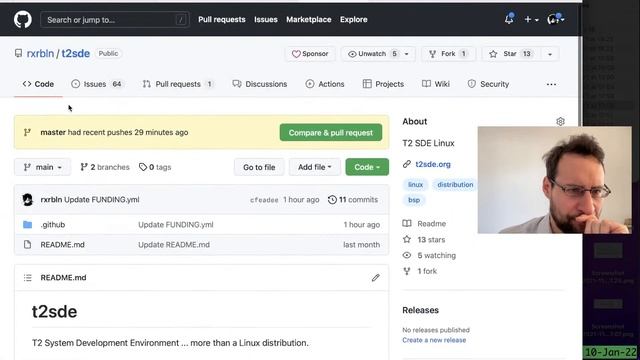Open the Actions tab
This screenshot has height=360, width=640.
325,84
